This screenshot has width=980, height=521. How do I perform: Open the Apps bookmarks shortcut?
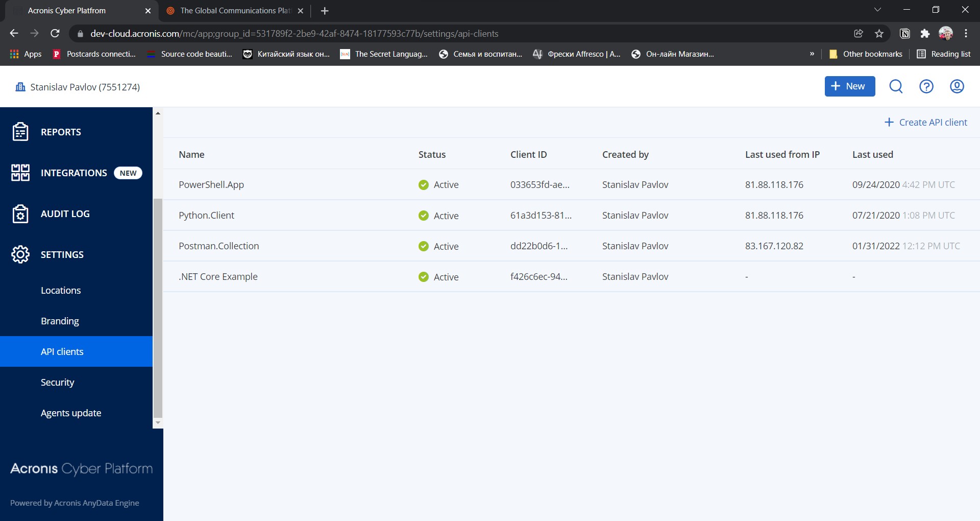tap(26, 54)
